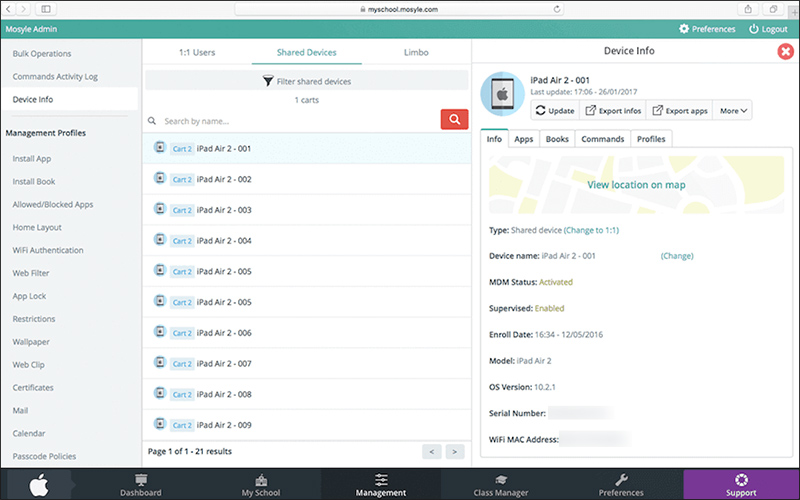Click the Apple logo in bottom bar

pos(39,485)
